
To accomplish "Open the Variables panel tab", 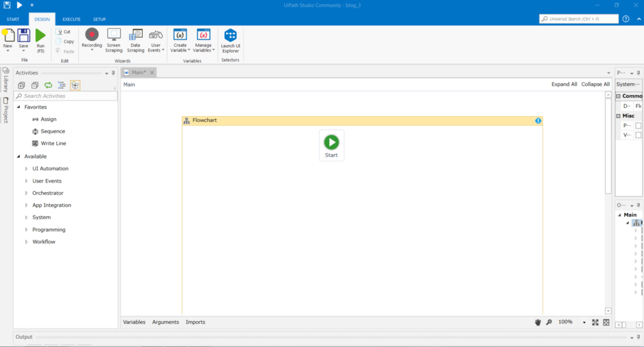I will coord(134,322).
